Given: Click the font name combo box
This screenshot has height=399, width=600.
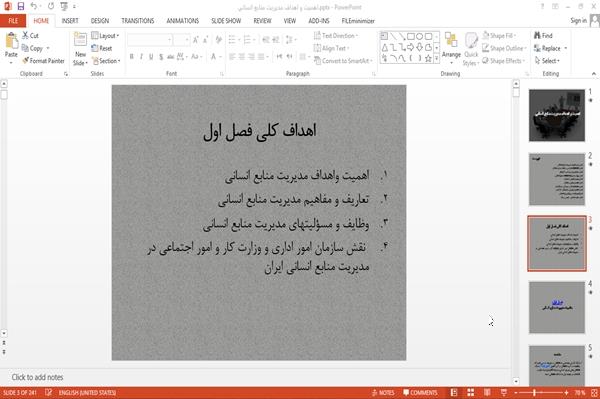Looking at the screenshot, I should coord(150,40).
